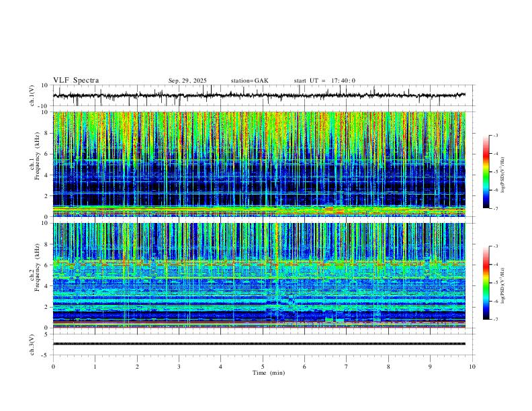Click the ch.1 "Frequency (kHz)" axis label

[38, 155]
